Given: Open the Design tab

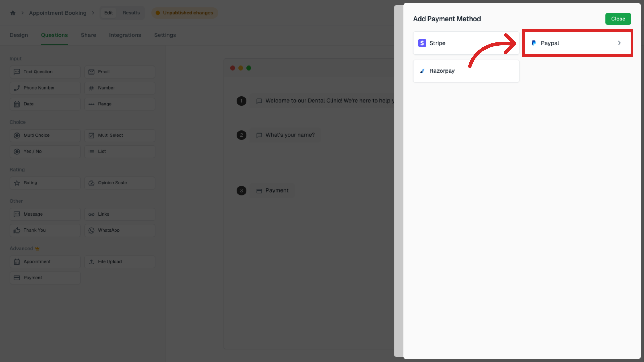Looking at the screenshot, I should pyautogui.click(x=19, y=35).
